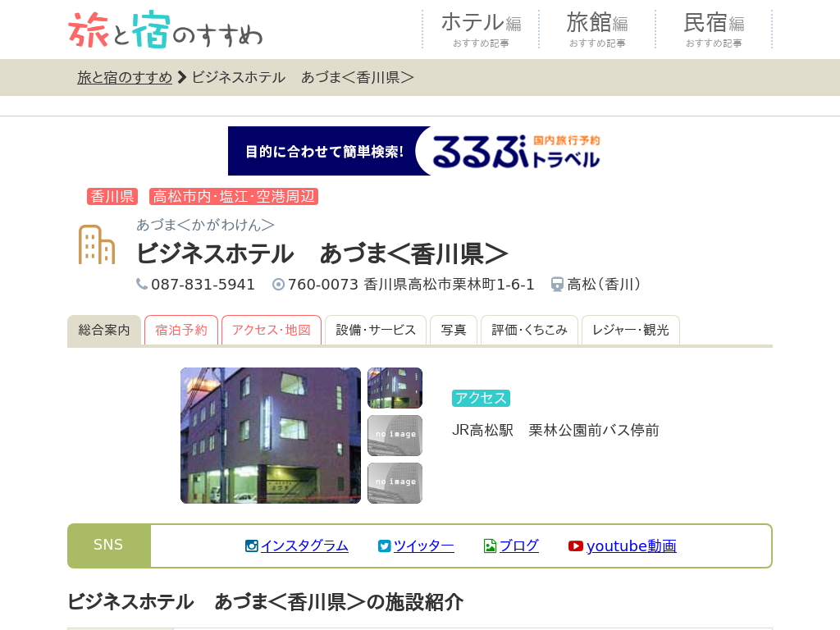This screenshot has width=840, height=630.
Task: Follow the 旅と宿のすすめ breadcrumb link
Action: click(x=125, y=78)
